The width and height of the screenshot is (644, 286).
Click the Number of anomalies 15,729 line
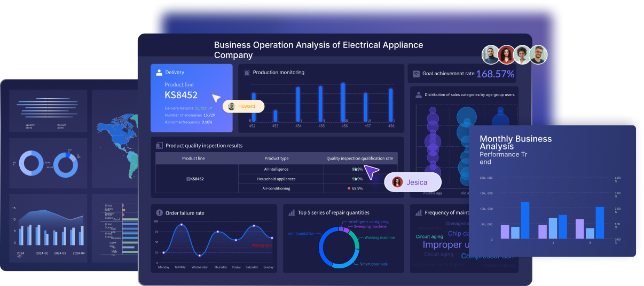click(190, 115)
